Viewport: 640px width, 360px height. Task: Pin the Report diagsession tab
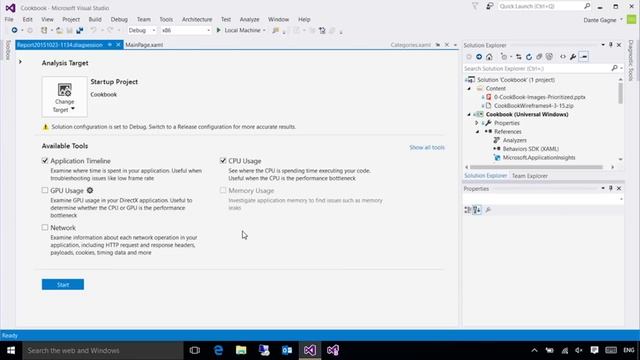110,45
